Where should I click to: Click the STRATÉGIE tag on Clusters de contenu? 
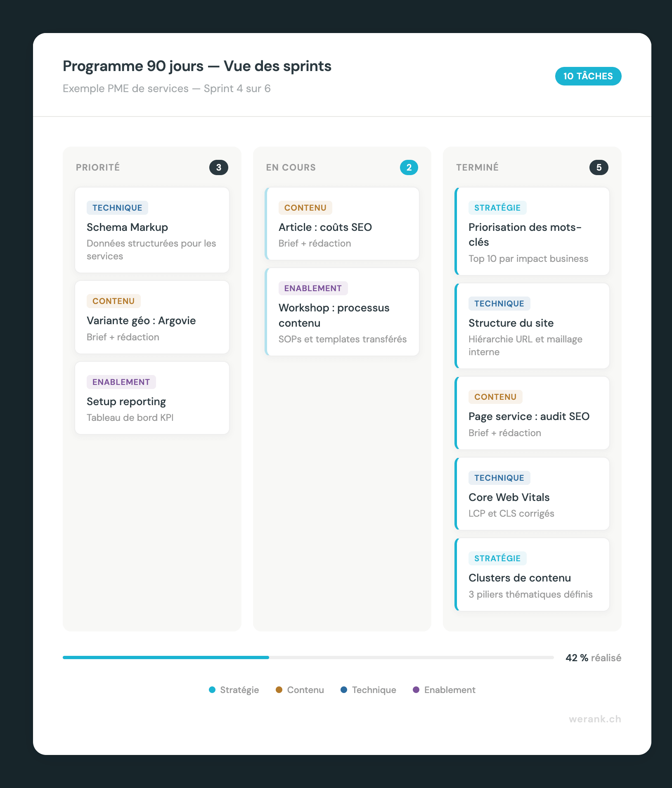coord(497,558)
